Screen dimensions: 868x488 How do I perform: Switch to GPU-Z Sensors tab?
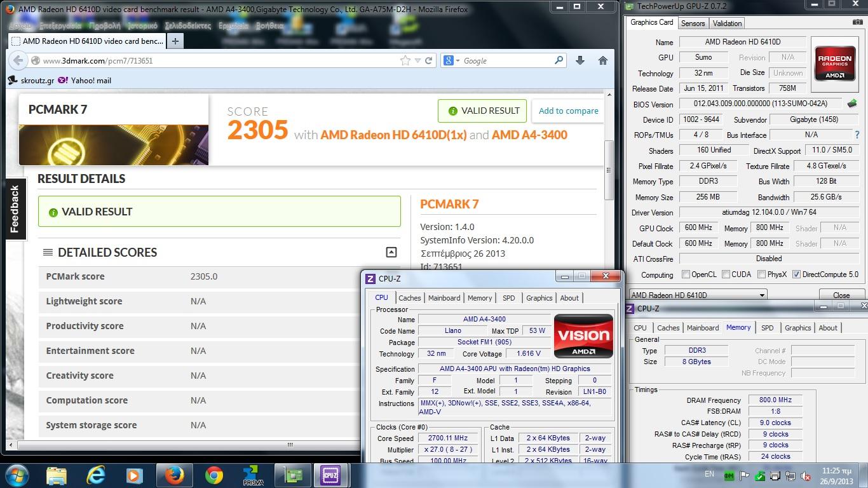click(x=693, y=23)
